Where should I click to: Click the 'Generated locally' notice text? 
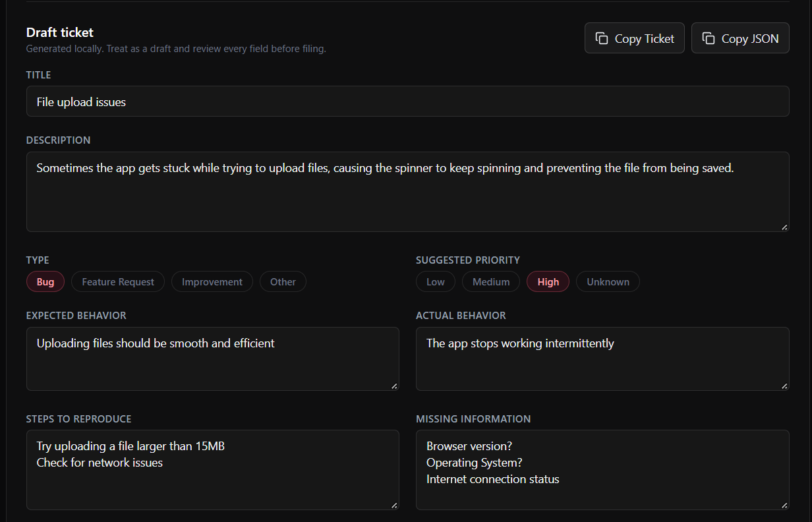(176, 49)
